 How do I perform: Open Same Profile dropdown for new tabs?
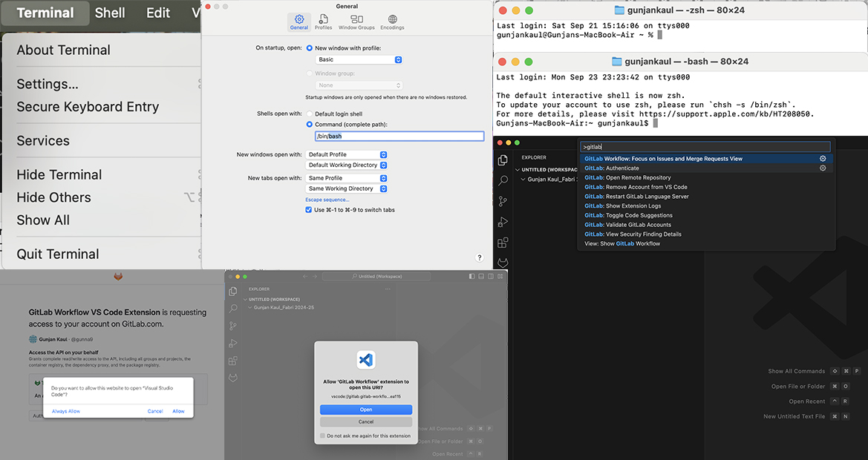347,178
